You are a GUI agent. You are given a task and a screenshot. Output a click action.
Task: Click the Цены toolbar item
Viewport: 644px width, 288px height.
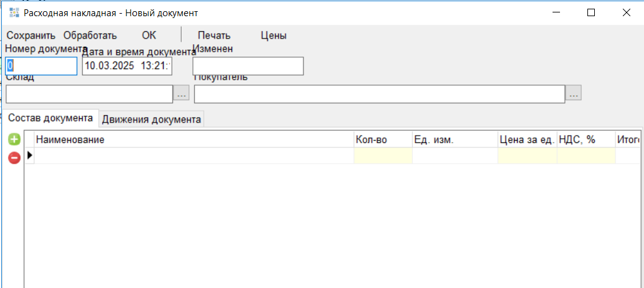coord(273,35)
